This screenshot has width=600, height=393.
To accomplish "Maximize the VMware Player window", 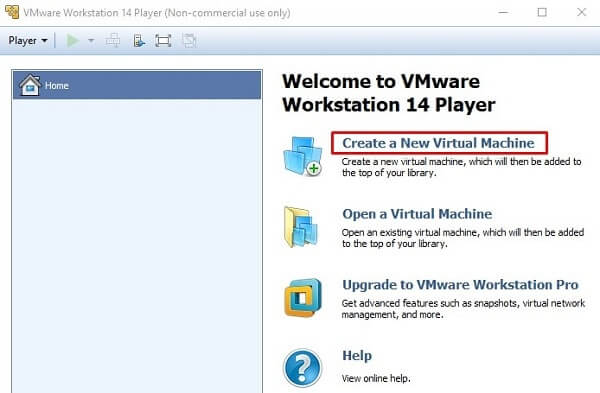I will click(x=542, y=12).
